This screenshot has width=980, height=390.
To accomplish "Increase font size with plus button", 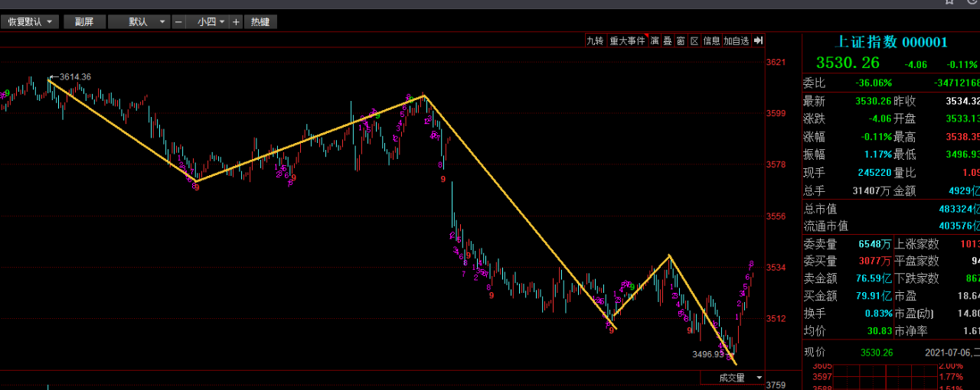I will (236, 21).
